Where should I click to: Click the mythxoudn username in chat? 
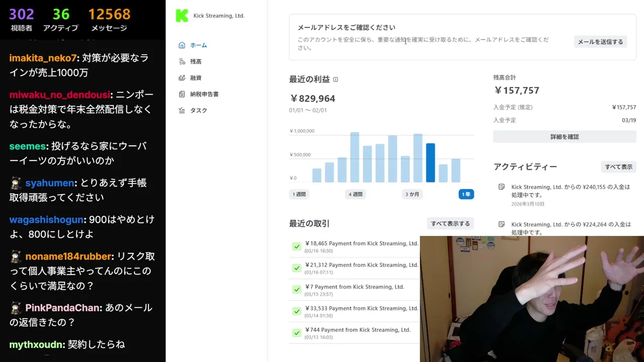click(37, 344)
